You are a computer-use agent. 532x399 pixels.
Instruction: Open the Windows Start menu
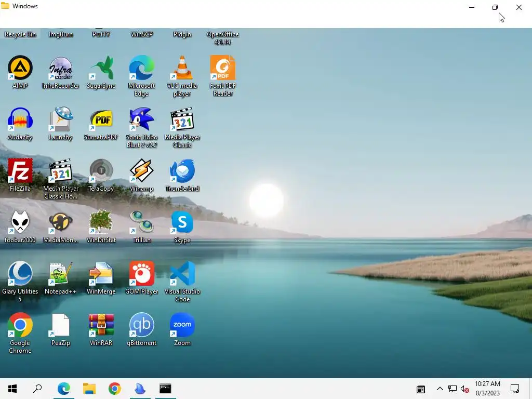tap(12, 389)
